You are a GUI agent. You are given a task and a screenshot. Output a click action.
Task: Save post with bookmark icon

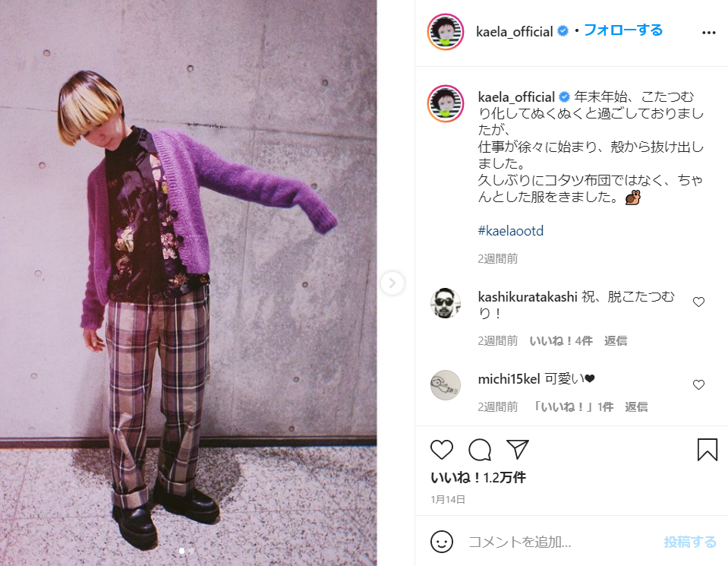(707, 449)
